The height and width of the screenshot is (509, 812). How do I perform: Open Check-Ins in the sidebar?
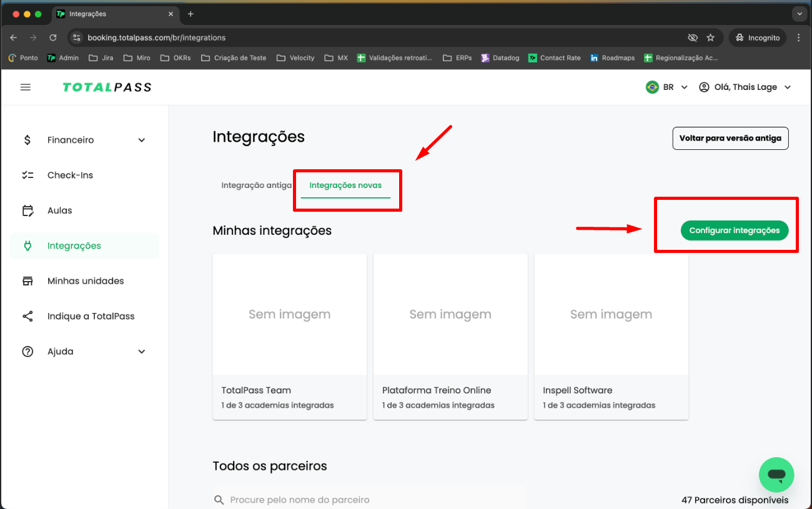[84, 175]
